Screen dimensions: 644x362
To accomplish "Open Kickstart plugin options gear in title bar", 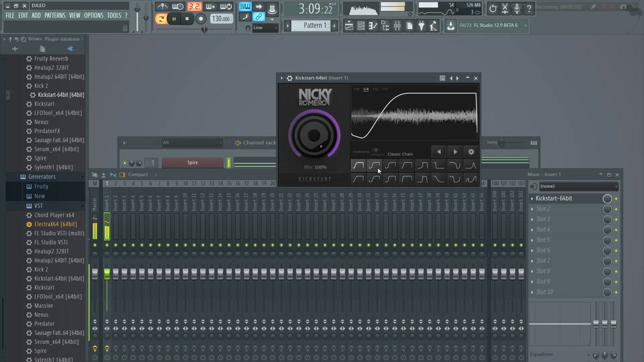I will click(289, 78).
